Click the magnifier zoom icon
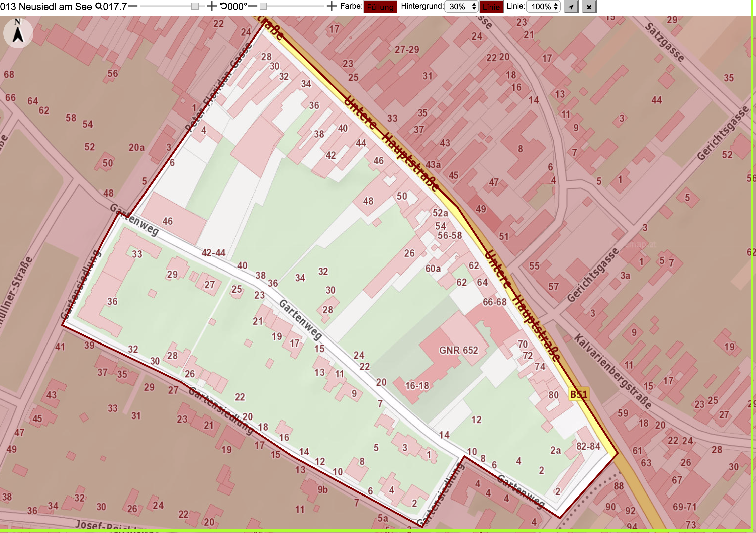The height and width of the screenshot is (533, 756). click(99, 6)
